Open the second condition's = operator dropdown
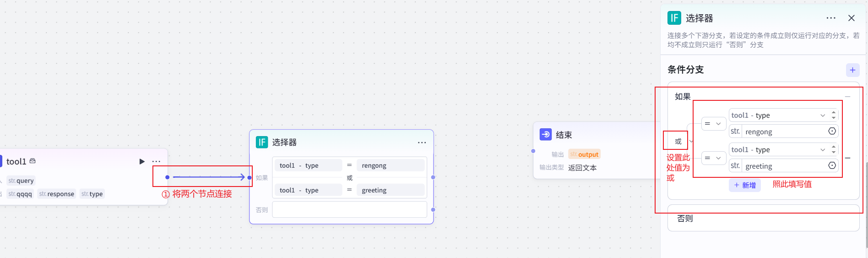The height and width of the screenshot is (258, 868). 713,158
